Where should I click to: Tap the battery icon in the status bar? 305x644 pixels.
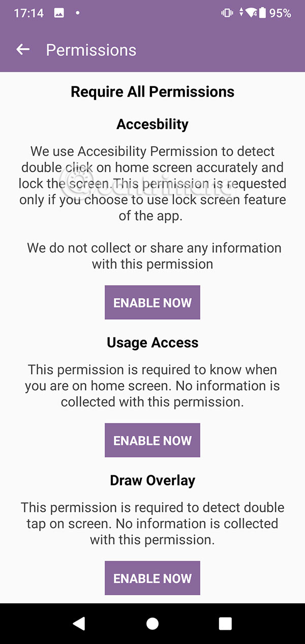click(261, 13)
